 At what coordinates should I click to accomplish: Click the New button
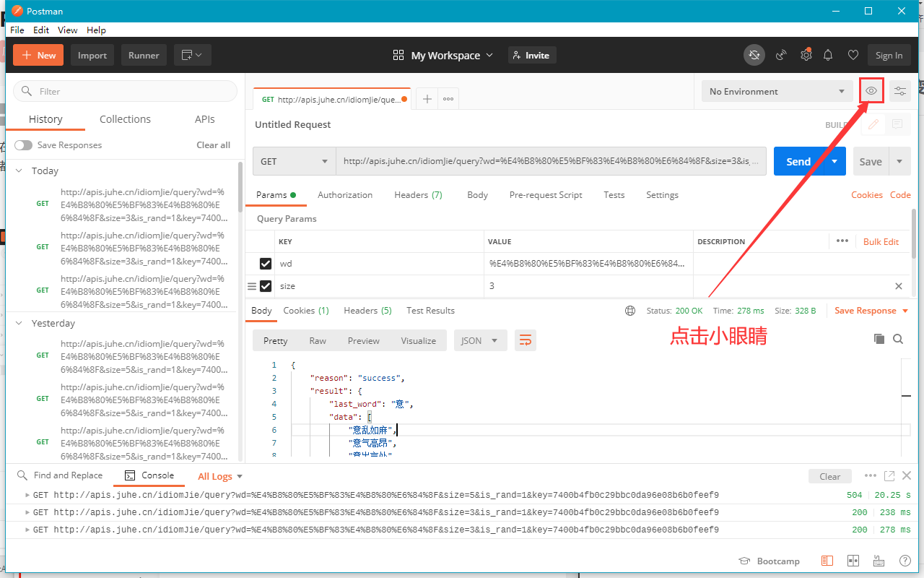coord(39,55)
